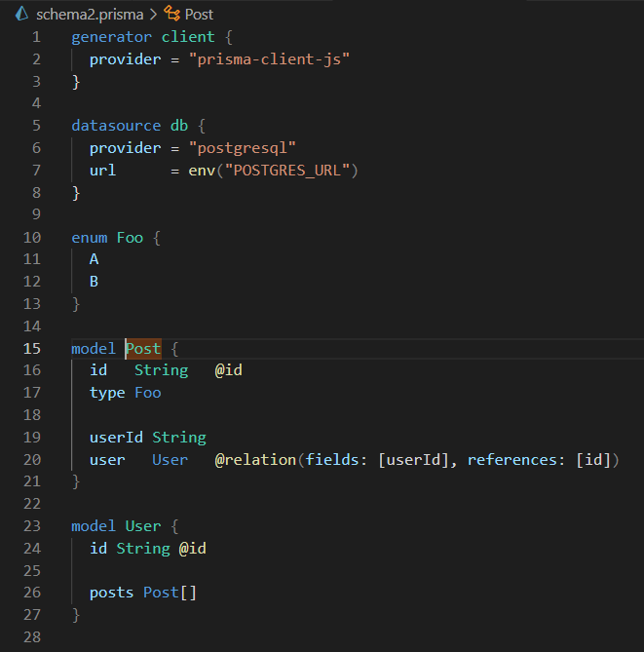Viewport: 644px width, 652px height.
Task: Click 'db' on line 5
Action: (179, 126)
